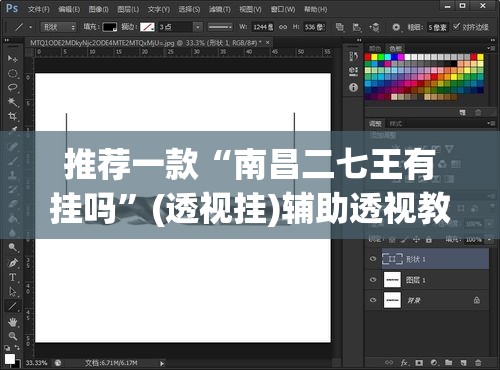Image resolution: width=500 pixels, height=370 pixels.
Task: Select the Type (T) tool
Action: pyautogui.click(x=12, y=277)
